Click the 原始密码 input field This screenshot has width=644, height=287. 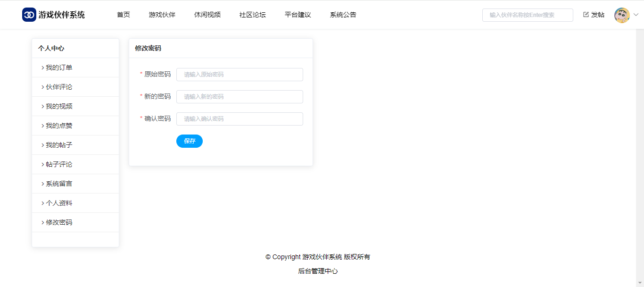coord(239,75)
